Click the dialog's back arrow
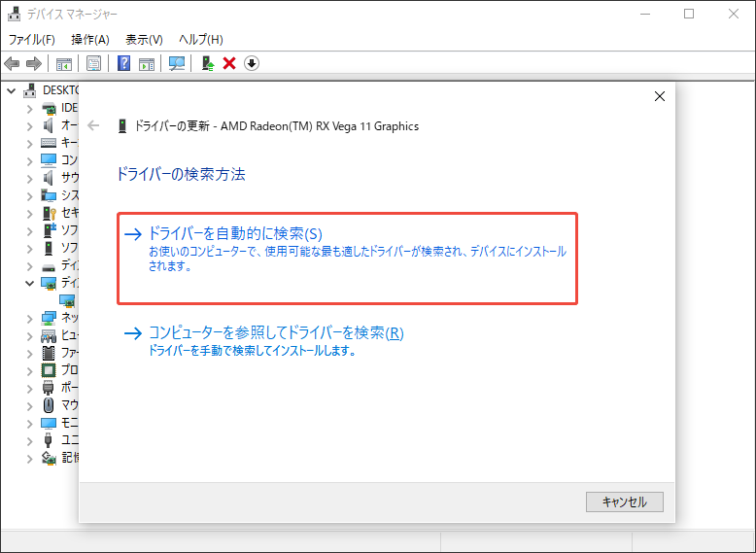 pos(93,125)
